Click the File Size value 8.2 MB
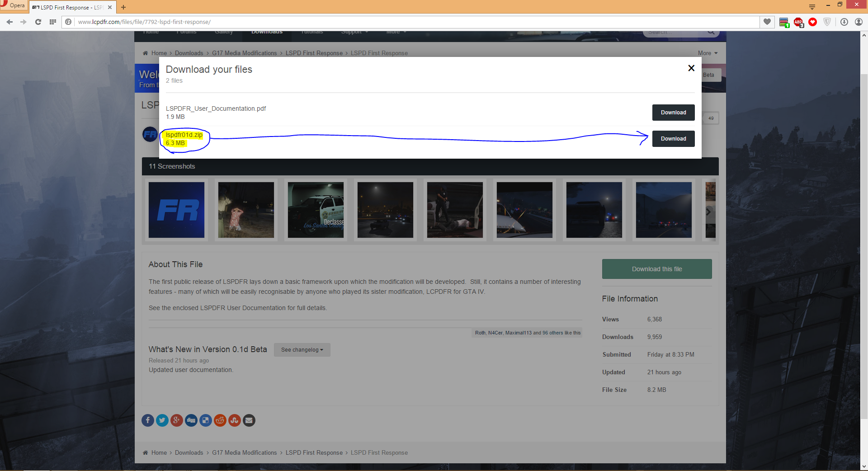This screenshot has height=471, width=868. coord(656,390)
